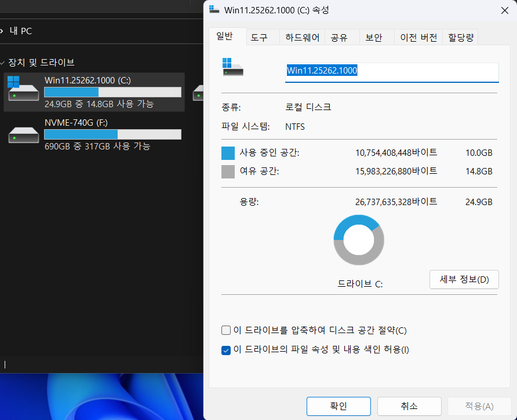Click the disk usage donut chart
Screen dimensions: 517x420
pyautogui.click(x=359, y=240)
